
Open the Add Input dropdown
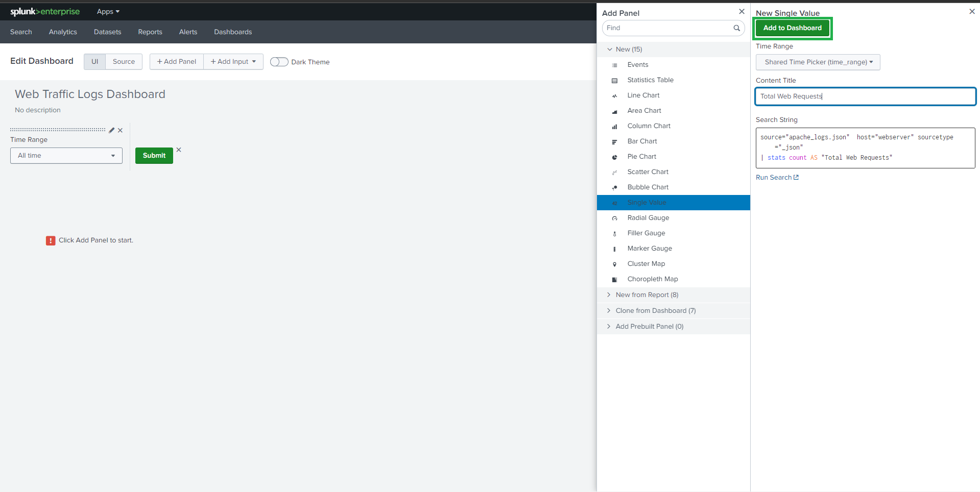coord(233,62)
